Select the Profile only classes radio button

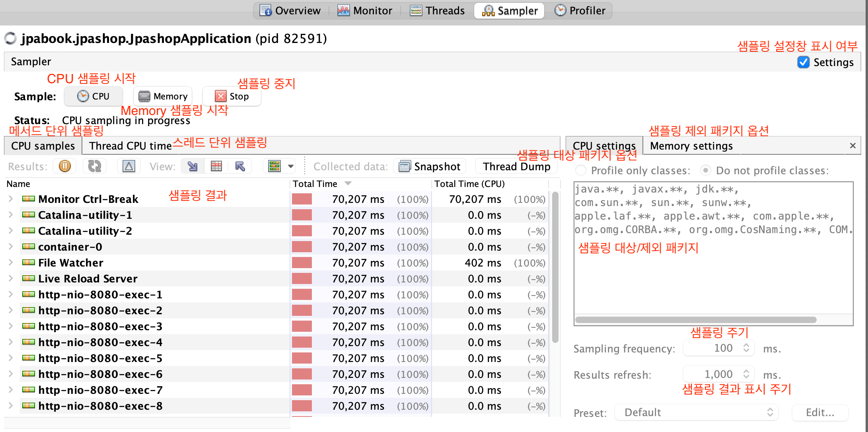pos(581,170)
